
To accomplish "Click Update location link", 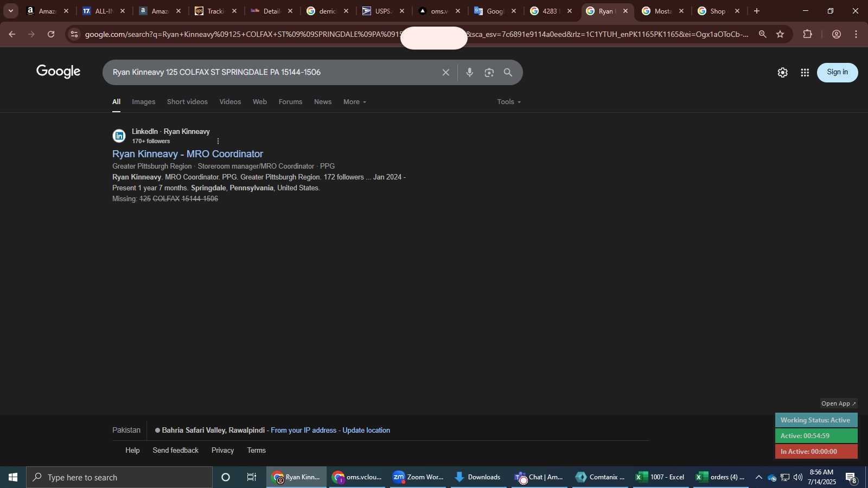I will (x=366, y=431).
